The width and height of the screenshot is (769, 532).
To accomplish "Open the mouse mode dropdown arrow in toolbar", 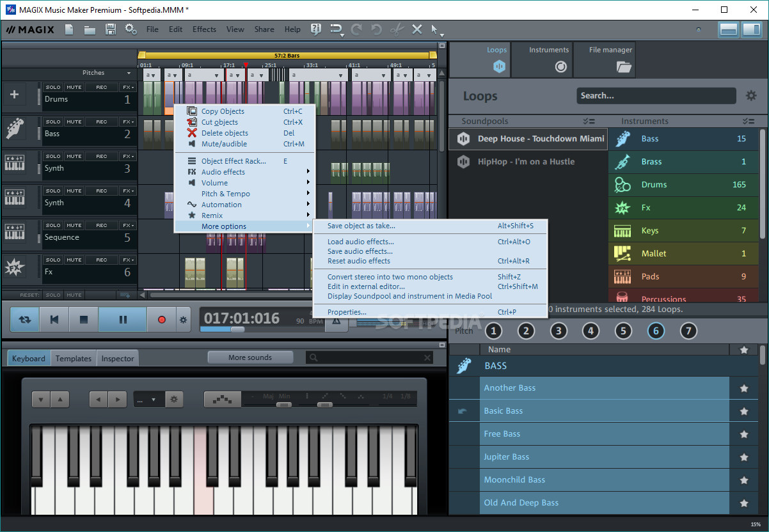I will pos(441,35).
